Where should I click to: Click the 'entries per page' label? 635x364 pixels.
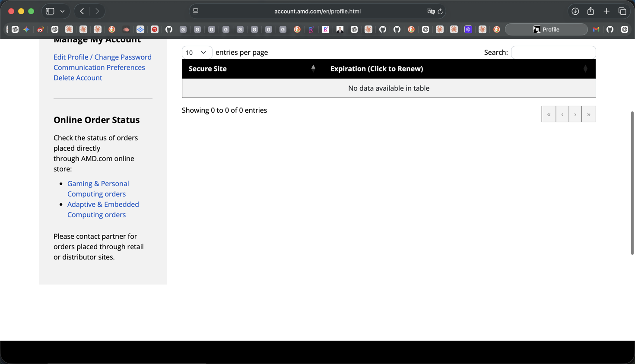click(241, 52)
